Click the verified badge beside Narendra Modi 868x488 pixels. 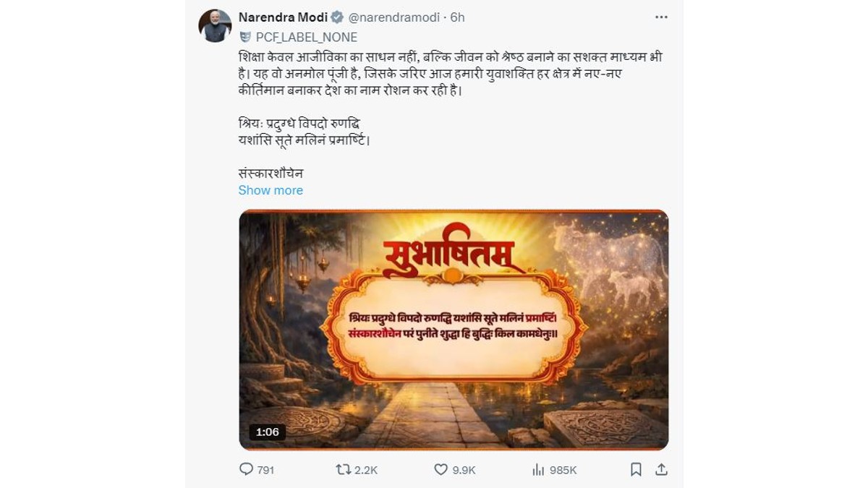[337, 17]
